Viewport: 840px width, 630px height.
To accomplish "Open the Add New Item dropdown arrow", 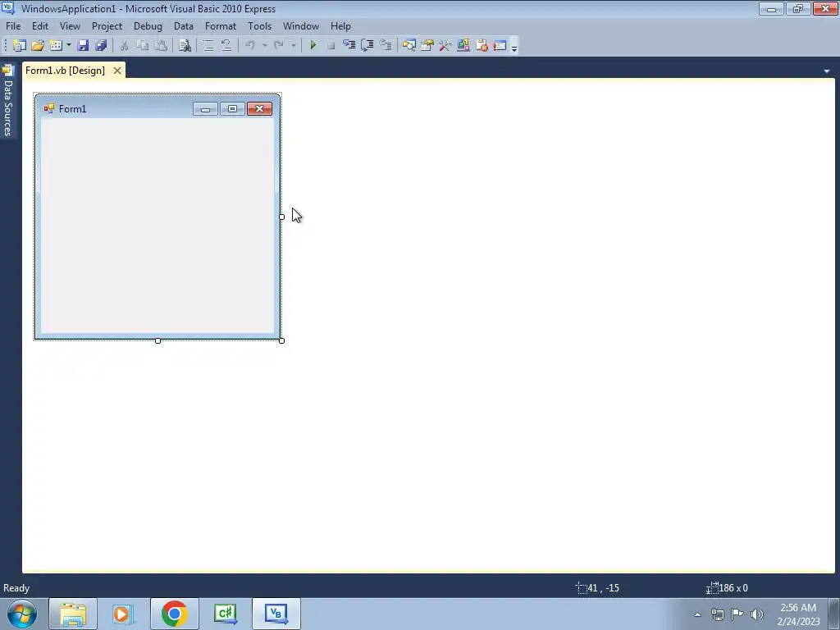I will (69, 46).
